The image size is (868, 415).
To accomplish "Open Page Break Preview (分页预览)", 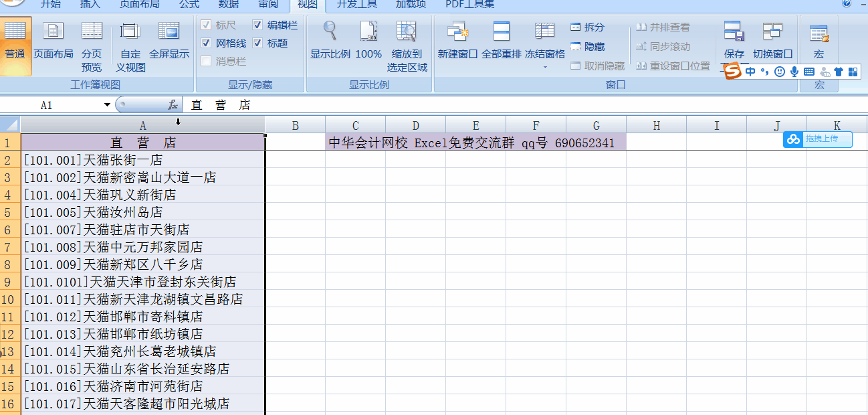I will 92,46.
